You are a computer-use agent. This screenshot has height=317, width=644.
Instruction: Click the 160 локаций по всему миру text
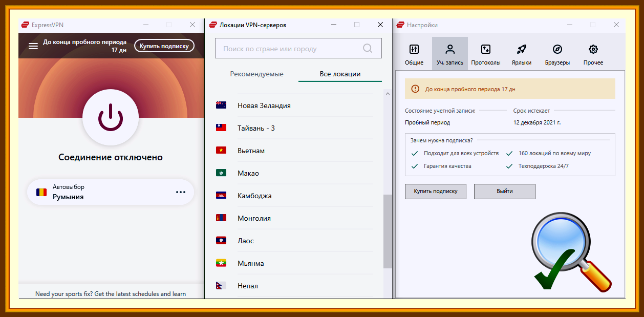point(554,153)
